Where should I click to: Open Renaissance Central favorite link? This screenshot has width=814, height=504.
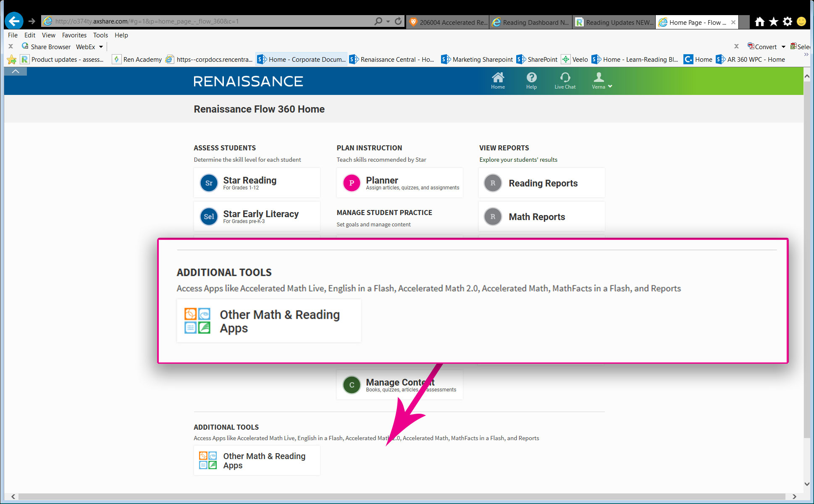[x=392, y=60]
